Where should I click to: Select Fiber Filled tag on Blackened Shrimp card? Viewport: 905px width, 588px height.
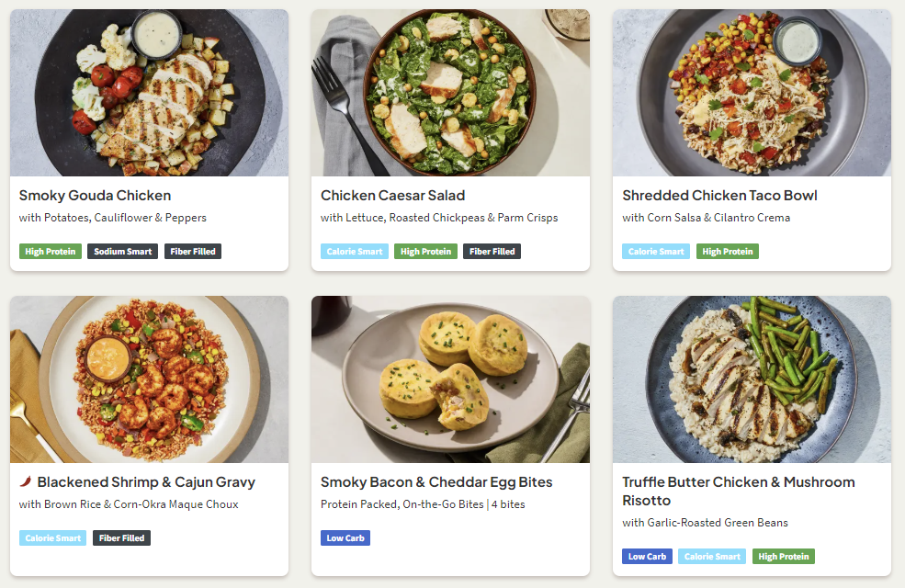pyautogui.click(x=121, y=537)
